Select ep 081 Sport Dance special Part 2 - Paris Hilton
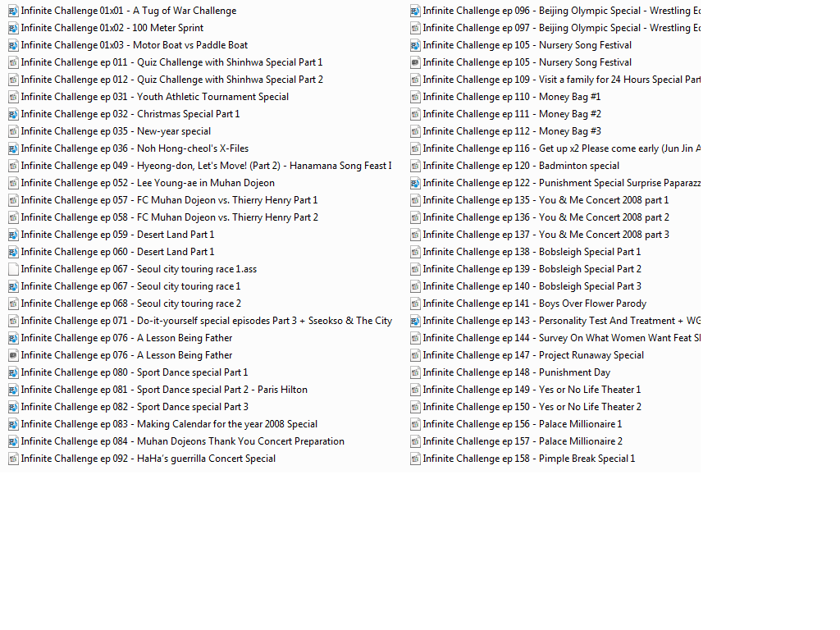This screenshot has width=840, height=630. (164, 390)
